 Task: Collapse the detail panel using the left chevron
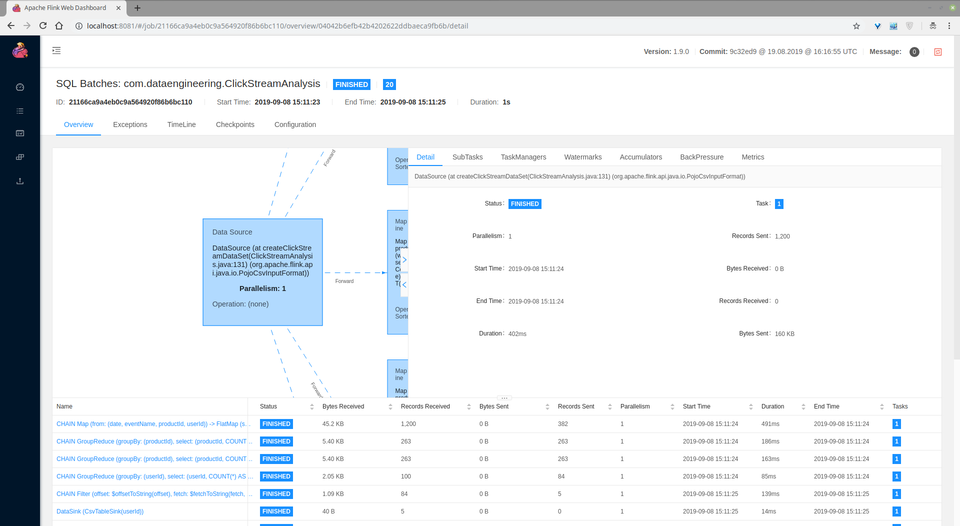click(x=404, y=285)
